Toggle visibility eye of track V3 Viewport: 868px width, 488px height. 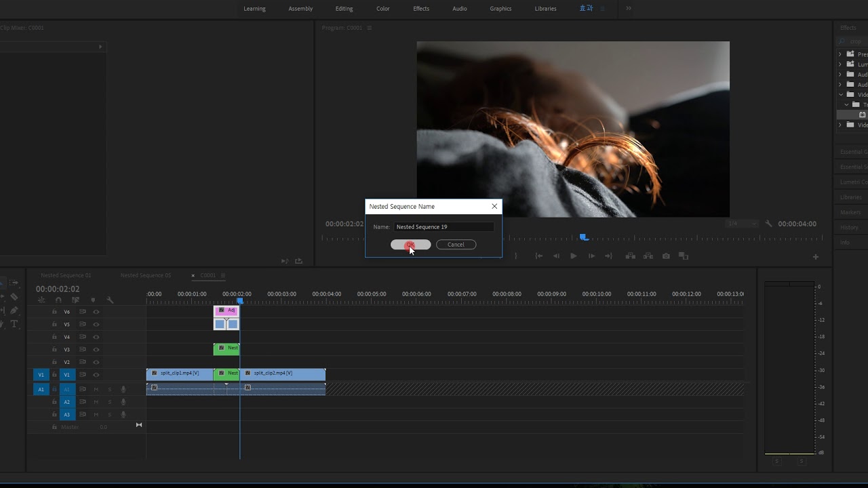coord(96,350)
